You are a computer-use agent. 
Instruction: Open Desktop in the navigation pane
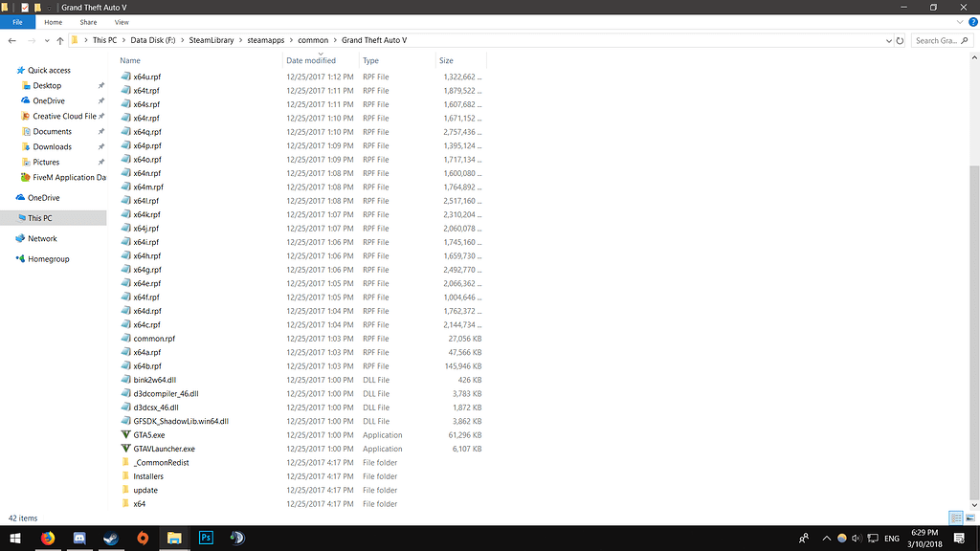pyautogui.click(x=47, y=85)
